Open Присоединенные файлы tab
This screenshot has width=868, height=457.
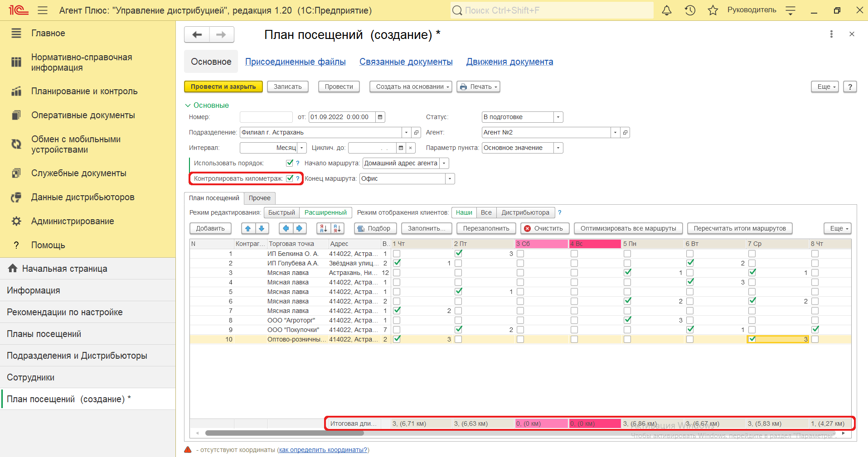[x=296, y=62]
